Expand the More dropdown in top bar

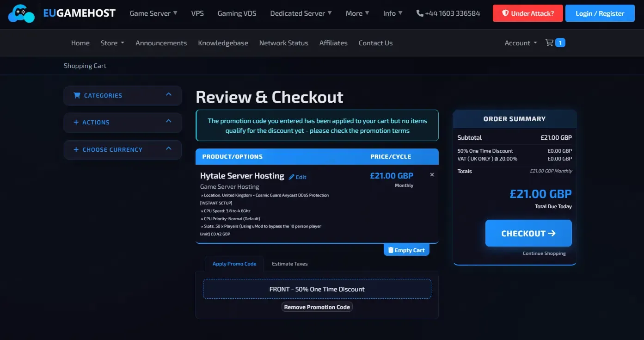point(357,13)
